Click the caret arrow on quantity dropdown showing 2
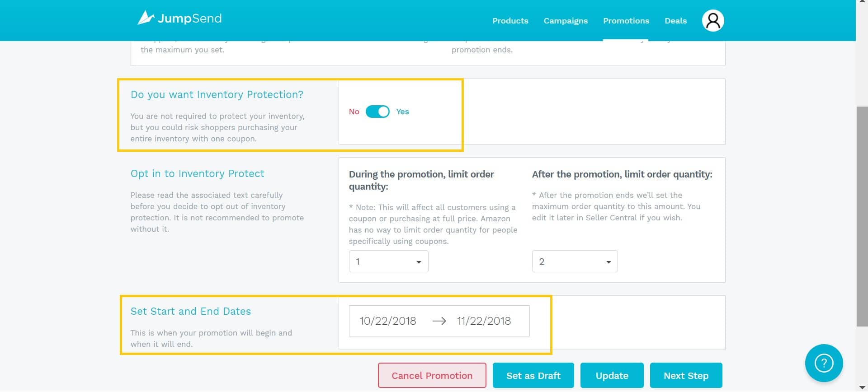 tap(609, 262)
